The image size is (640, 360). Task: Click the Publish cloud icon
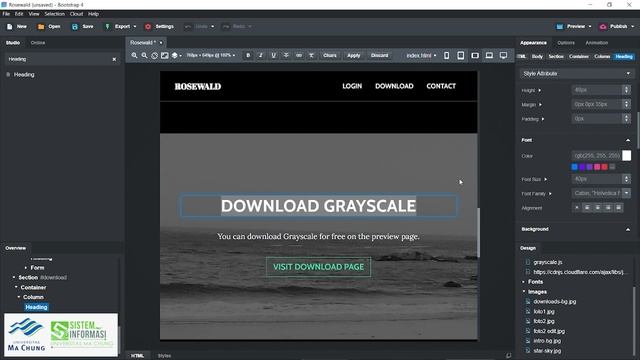[x=603, y=27]
